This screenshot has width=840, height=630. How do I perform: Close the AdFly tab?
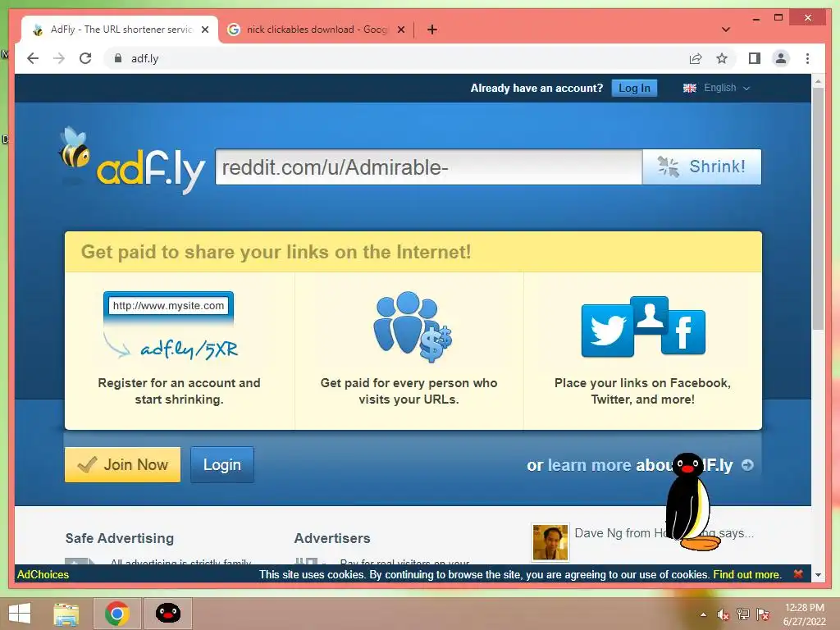point(205,30)
